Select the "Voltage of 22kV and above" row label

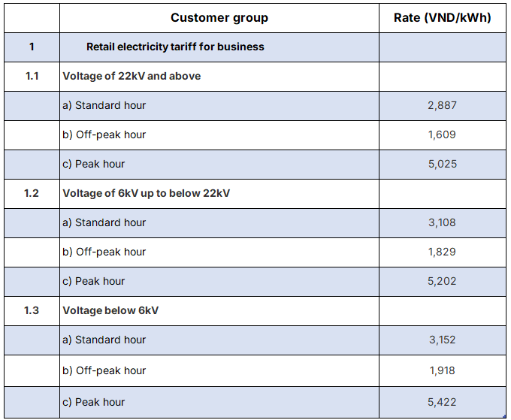coord(132,76)
